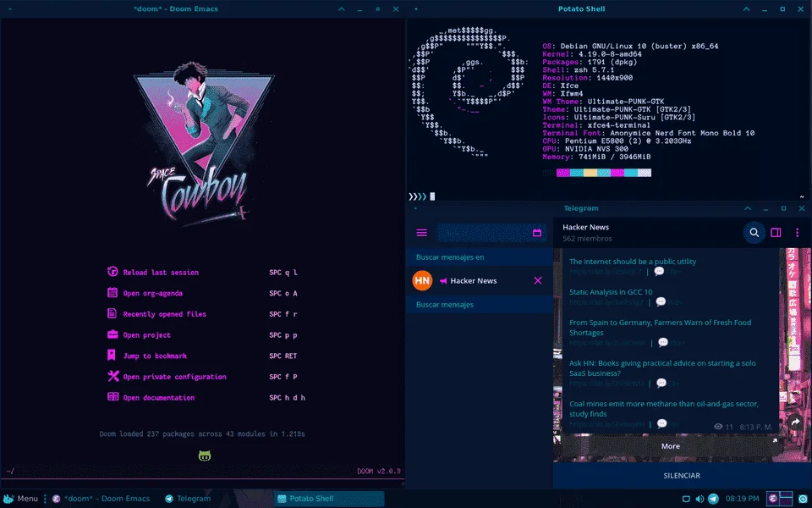This screenshot has width=812, height=508.
Task: Click the 'Hacker News' chat title header
Action: [x=585, y=227]
